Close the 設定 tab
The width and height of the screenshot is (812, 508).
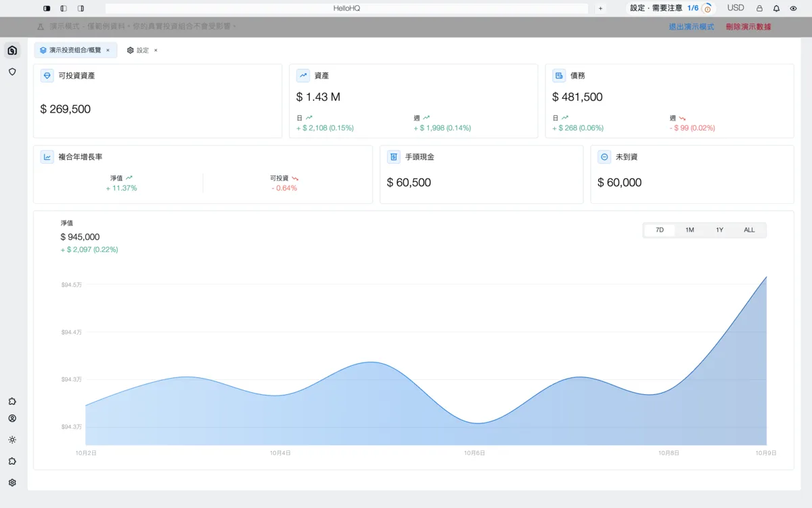[x=156, y=50]
